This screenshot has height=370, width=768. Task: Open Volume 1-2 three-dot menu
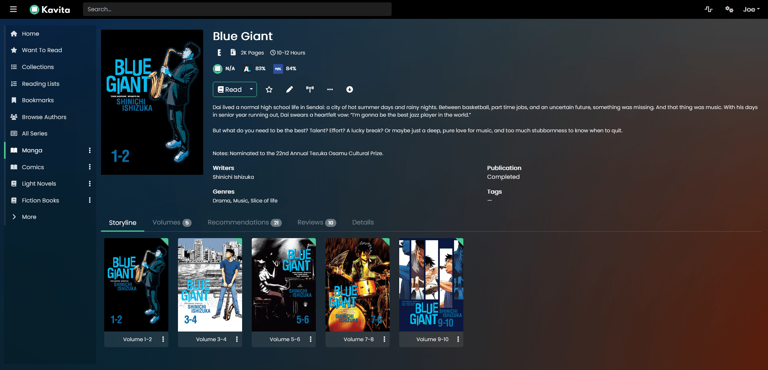click(x=163, y=339)
